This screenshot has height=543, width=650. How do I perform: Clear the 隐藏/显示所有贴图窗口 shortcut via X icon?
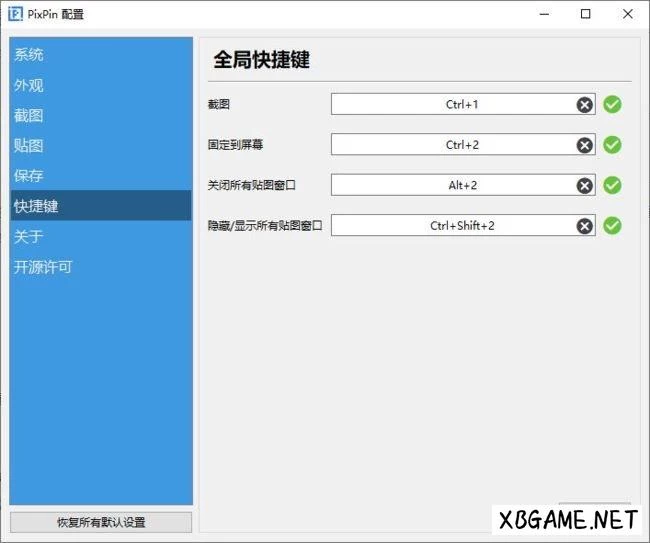[584, 226]
